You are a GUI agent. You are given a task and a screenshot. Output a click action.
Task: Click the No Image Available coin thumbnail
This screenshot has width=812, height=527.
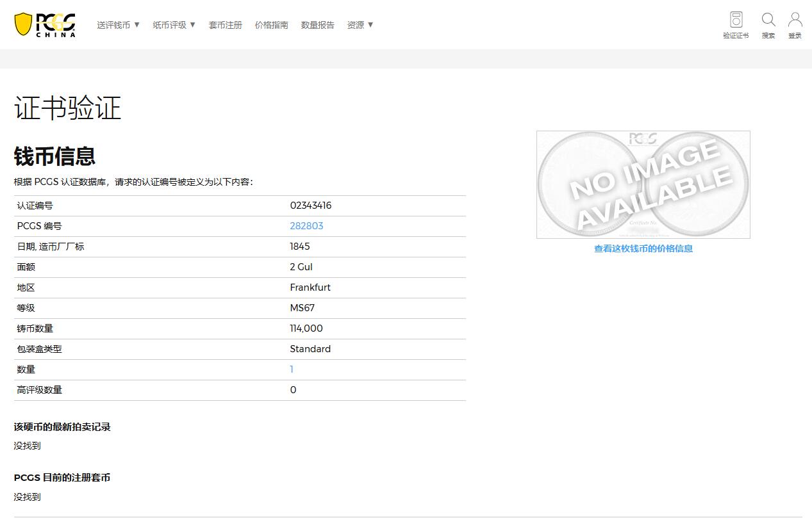coord(643,184)
